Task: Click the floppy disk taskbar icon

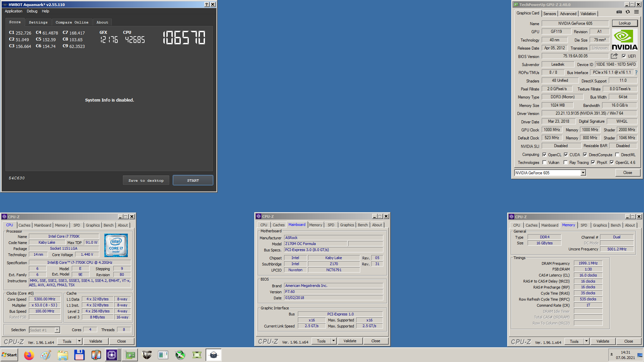Action: pyautogui.click(x=79, y=355)
